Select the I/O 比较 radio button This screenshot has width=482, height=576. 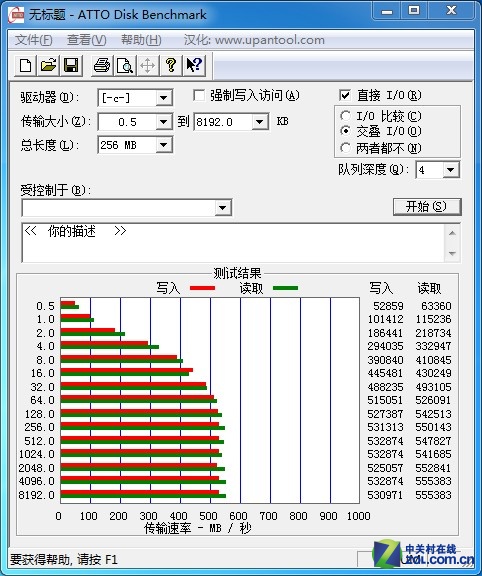point(345,116)
